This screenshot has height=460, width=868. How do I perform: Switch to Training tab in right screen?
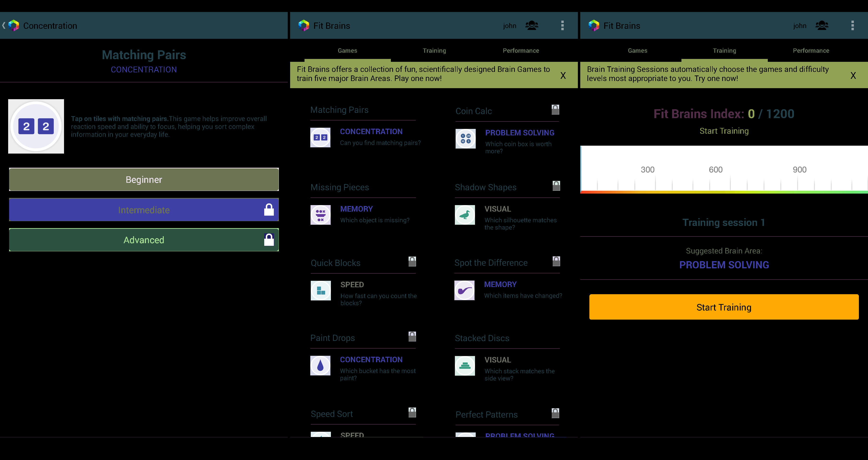click(724, 51)
